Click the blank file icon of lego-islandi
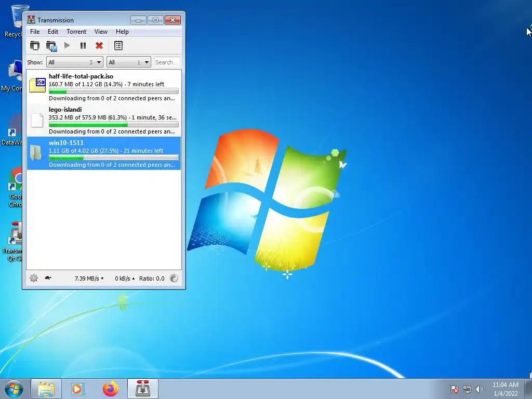This screenshot has height=399, width=532. 37,120
